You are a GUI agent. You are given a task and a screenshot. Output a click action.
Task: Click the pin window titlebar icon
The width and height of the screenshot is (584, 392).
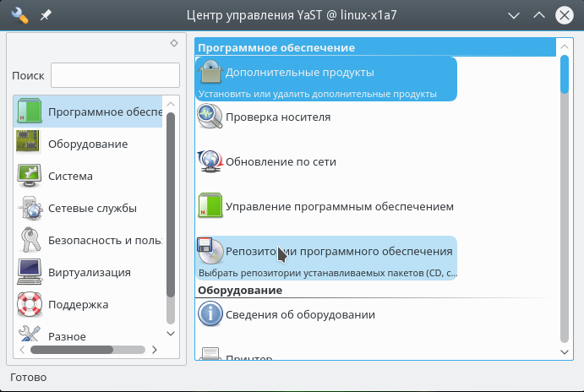click(46, 16)
